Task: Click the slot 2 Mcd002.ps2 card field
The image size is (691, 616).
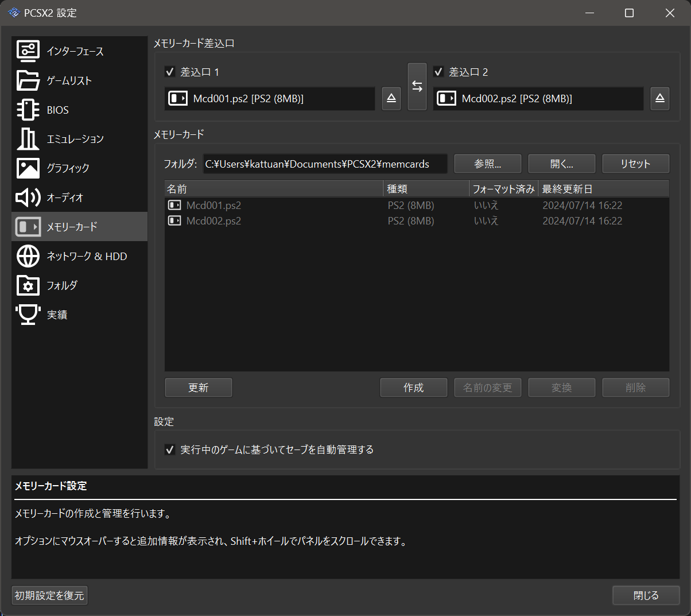Action: [x=538, y=99]
